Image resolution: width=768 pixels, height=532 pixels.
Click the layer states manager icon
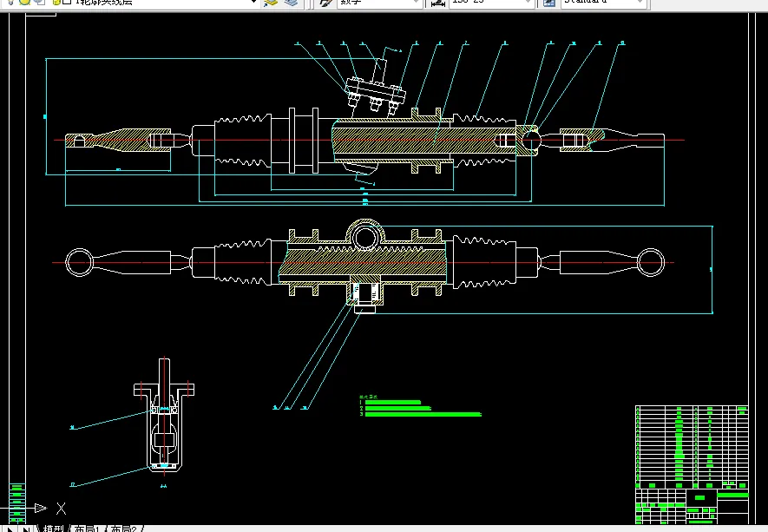click(x=292, y=3)
